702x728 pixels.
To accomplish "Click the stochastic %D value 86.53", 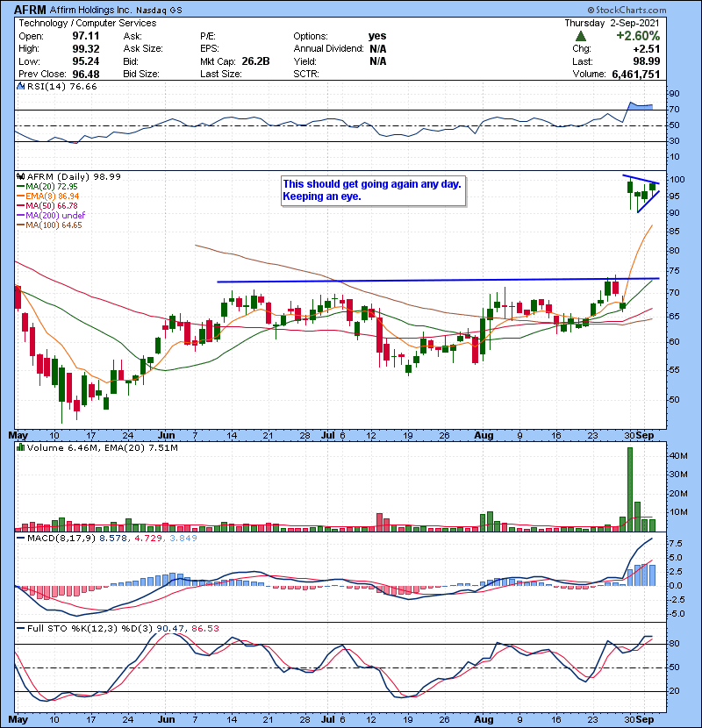I will coord(204,628).
